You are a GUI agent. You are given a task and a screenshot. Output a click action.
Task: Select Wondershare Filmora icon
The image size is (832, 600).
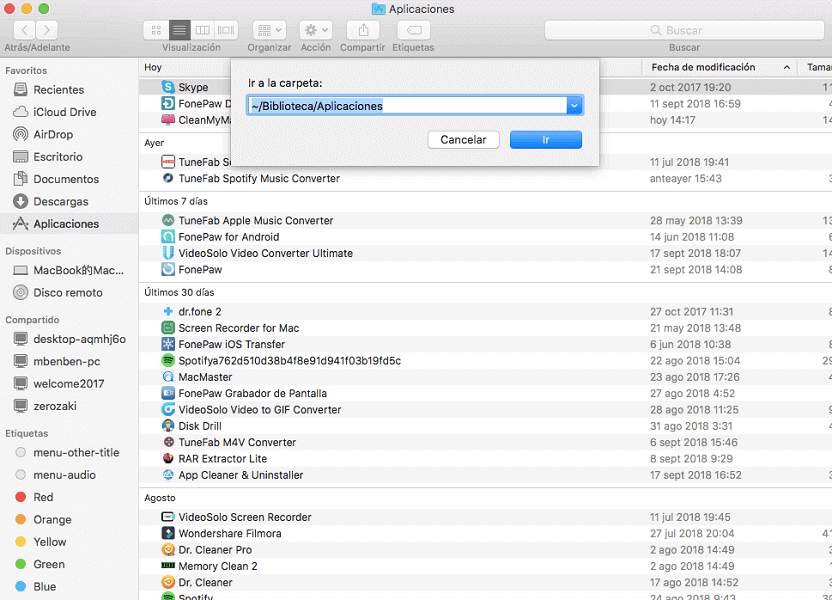[x=168, y=533]
